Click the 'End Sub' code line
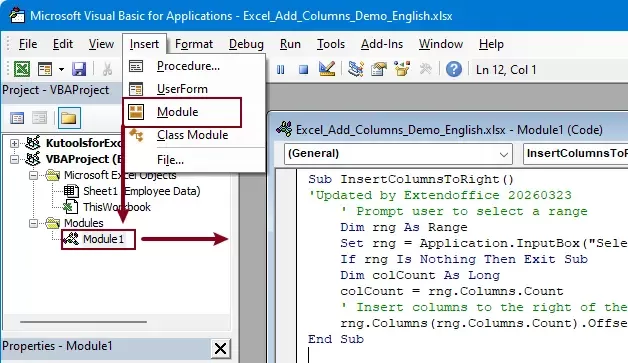The width and height of the screenshot is (628, 363). tap(336, 339)
